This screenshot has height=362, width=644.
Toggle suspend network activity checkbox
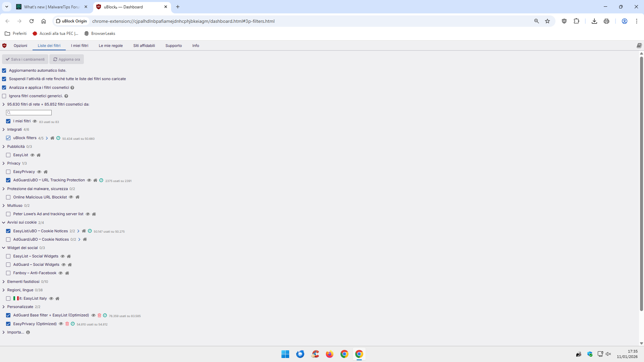4,79
